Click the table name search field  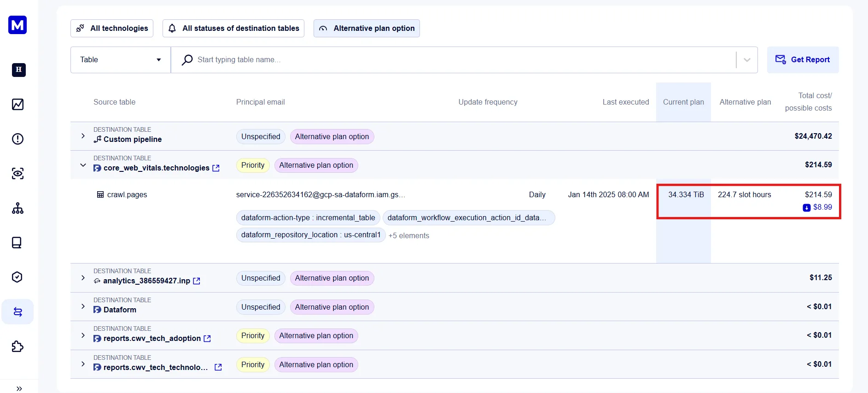point(460,60)
